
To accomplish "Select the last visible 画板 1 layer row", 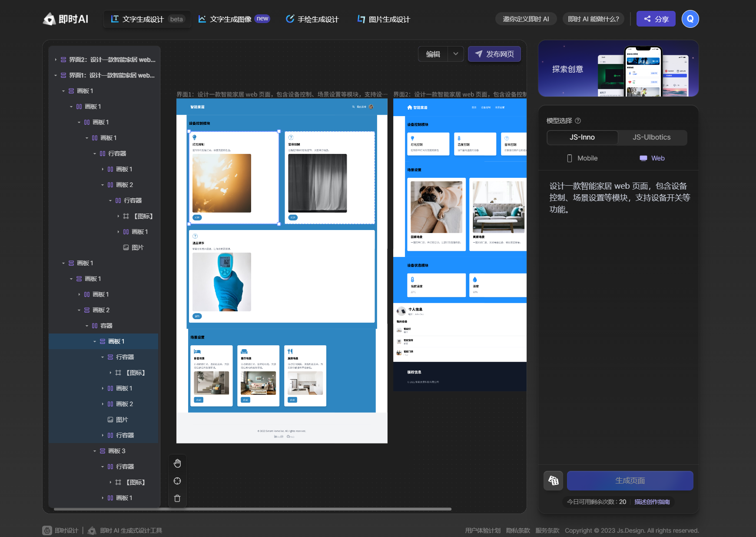I will 103,498.
